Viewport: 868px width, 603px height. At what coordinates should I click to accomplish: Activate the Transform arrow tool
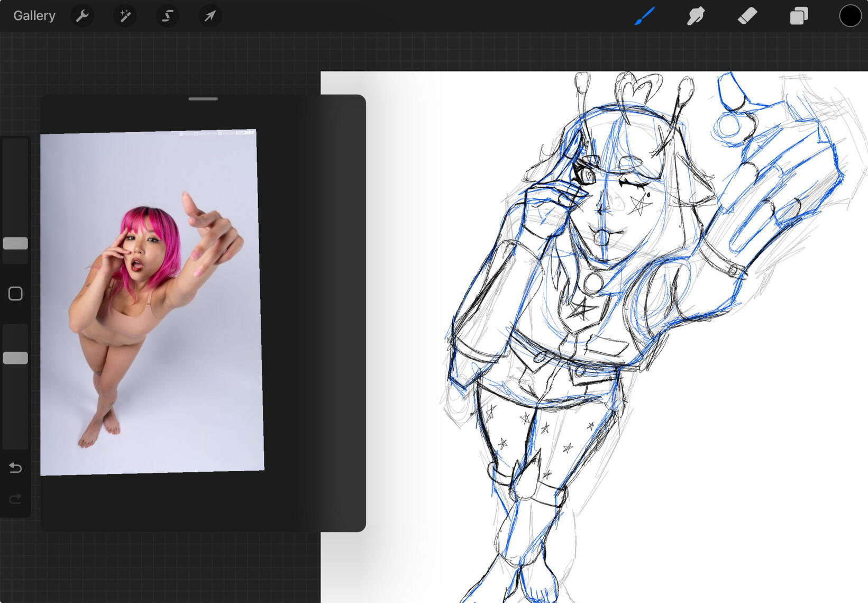point(210,16)
